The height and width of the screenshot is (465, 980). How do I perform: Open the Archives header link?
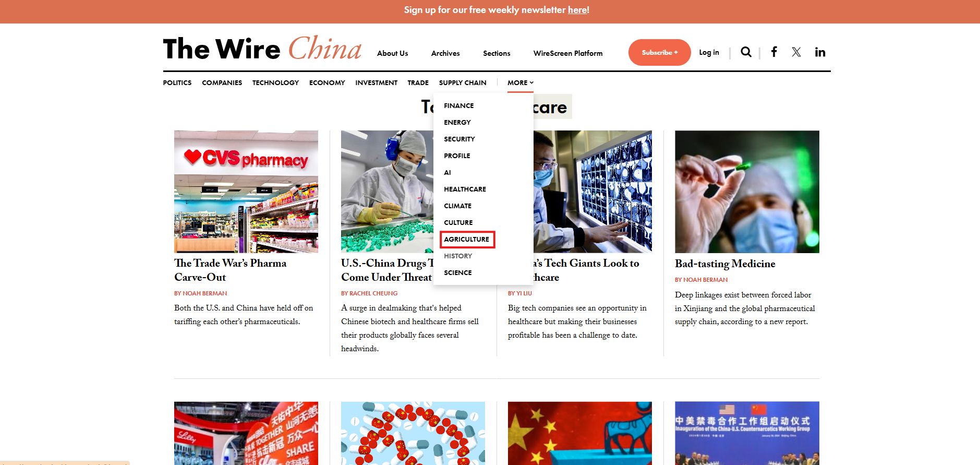445,53
